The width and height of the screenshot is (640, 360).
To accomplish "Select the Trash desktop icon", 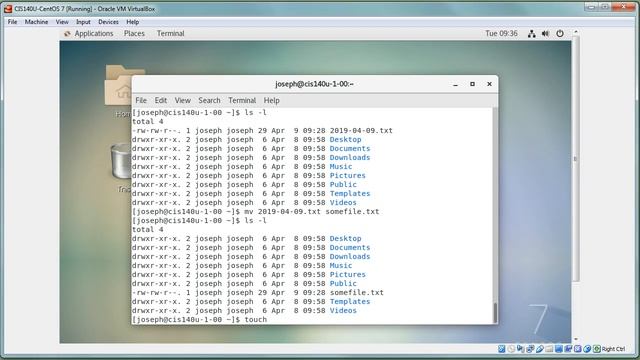I will (x=121, y=167).
